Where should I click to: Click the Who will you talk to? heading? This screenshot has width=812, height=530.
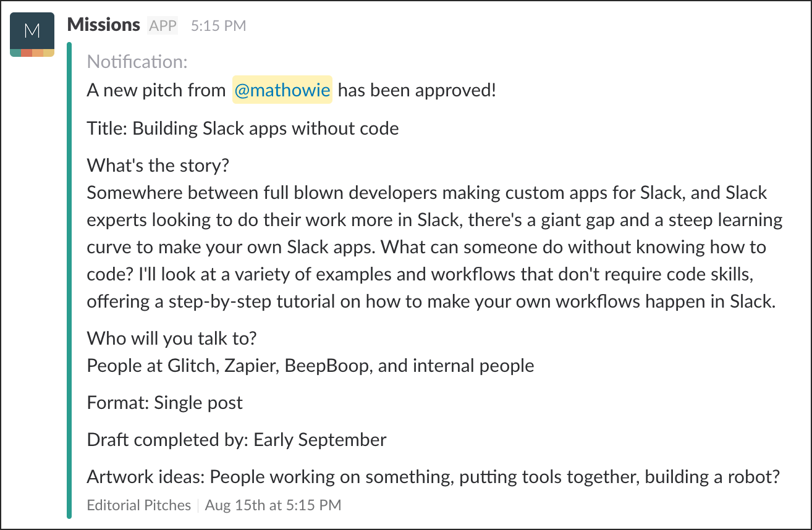(172, 339)
